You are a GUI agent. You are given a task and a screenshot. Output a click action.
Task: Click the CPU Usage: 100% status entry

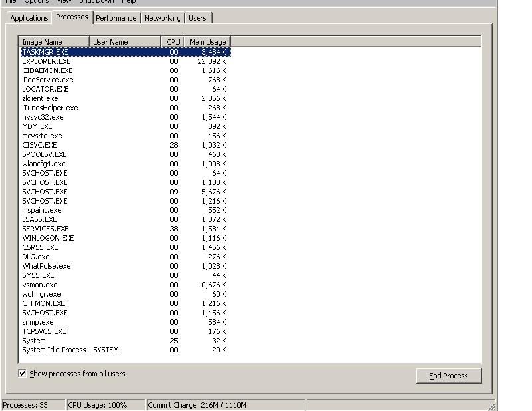click(x=106, y=405)
